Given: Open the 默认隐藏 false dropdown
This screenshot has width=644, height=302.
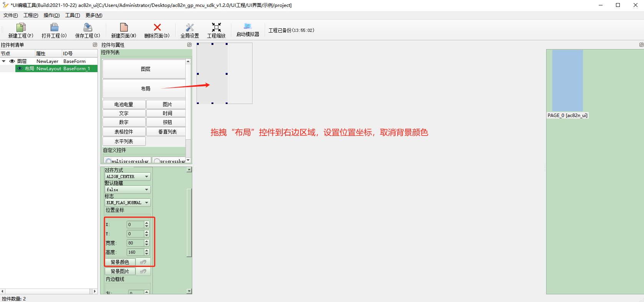Looking at the screenshot, I should [127, 190].
